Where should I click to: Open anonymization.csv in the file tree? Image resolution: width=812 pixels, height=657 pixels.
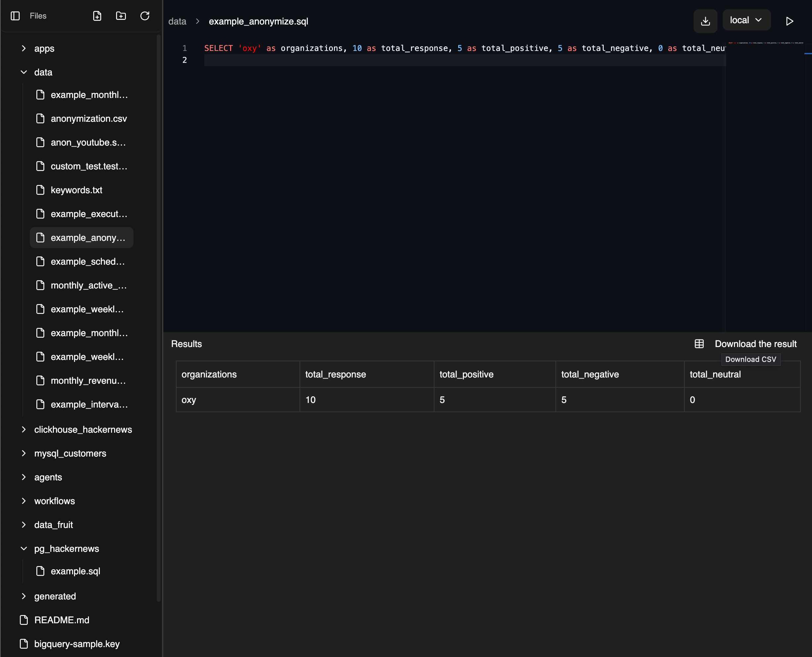pyautogui.click(x=89, y=118)
